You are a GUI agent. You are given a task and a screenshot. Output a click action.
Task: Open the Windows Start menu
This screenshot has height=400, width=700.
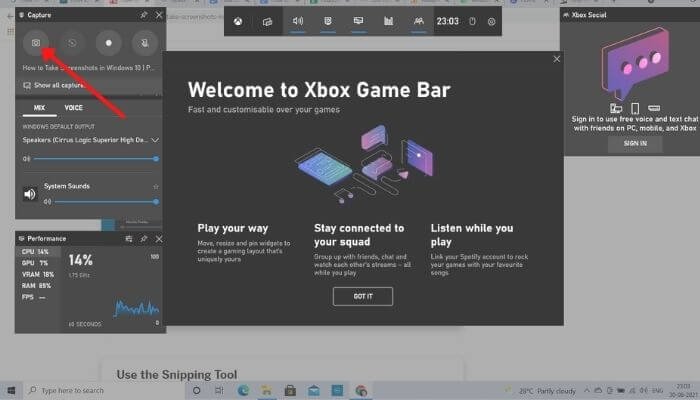click(x=11, y=391)
